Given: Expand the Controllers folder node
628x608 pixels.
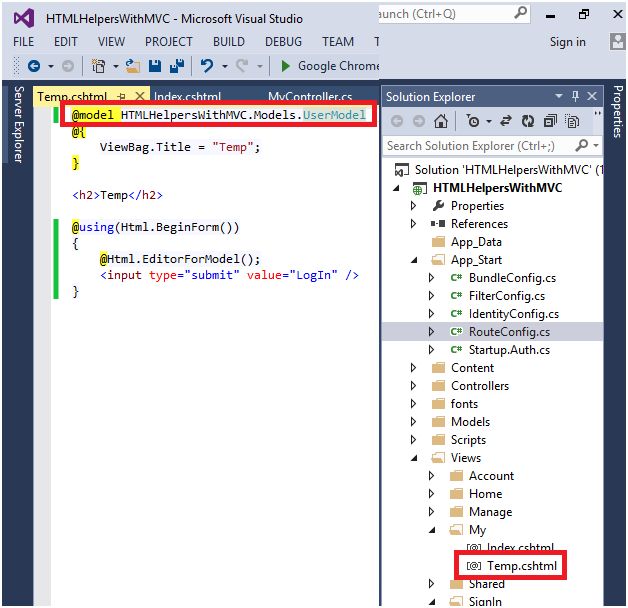Looking at the screenshot, I should (413, 386).
